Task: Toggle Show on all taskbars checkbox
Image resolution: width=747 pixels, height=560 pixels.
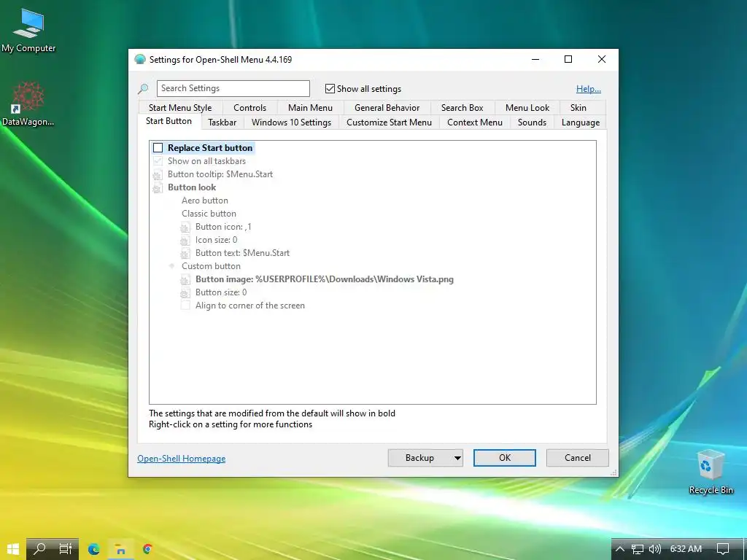Action: point(158,161)
